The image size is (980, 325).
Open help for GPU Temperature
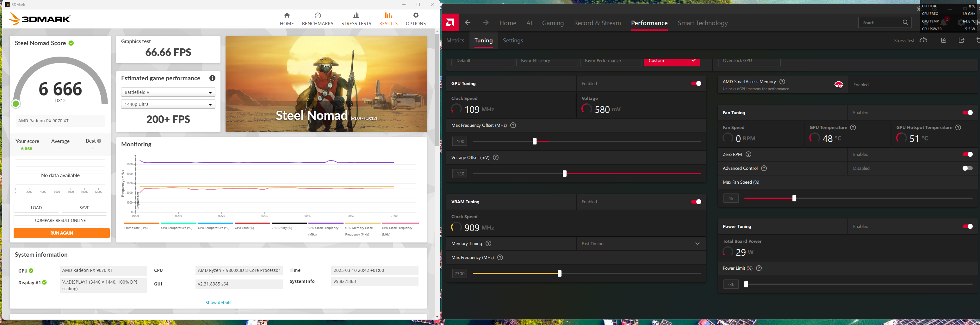[x=853, y=128]
